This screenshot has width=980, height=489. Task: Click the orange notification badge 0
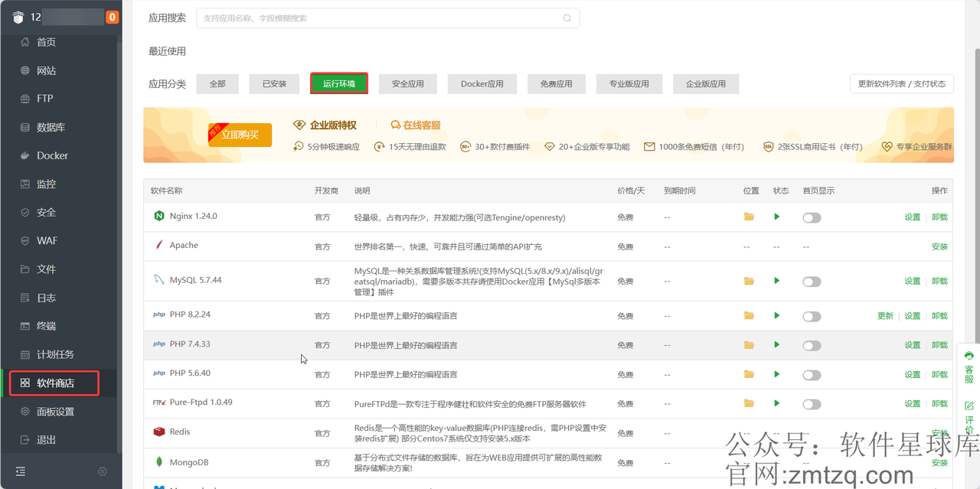point(113,17)
